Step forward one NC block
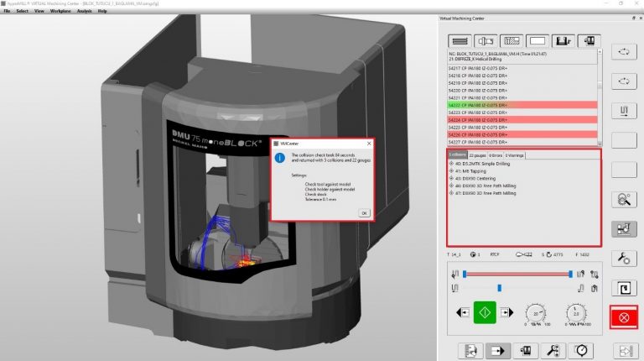The image size is (644, 361). 506,312
